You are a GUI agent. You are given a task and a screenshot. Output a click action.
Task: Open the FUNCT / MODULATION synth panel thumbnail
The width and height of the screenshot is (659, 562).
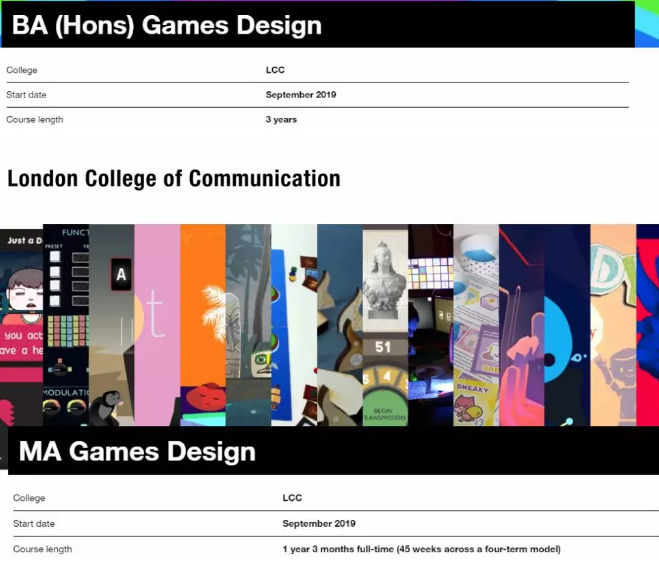pyautogui.click(x=66, y=325)
